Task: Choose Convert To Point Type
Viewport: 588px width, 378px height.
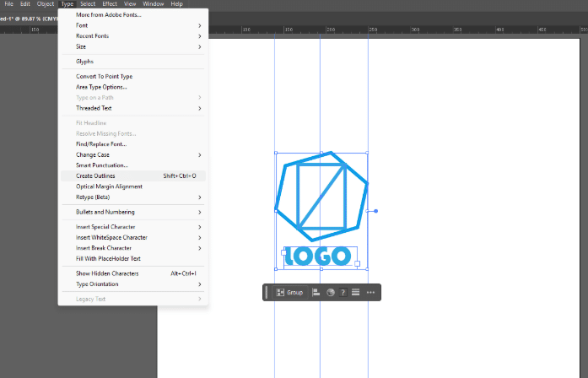Action: [104, 76]
